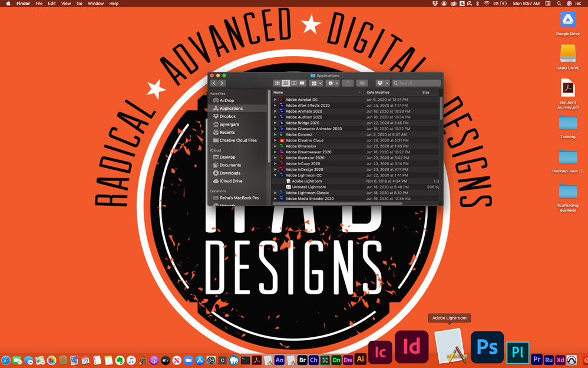Switch Finder to icon view

277,83
